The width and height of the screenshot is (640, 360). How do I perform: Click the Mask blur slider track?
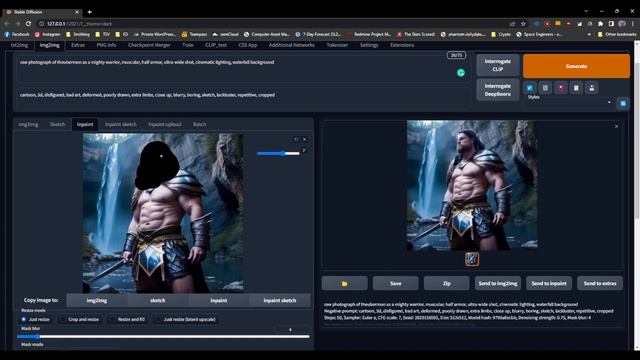point(163,337)
